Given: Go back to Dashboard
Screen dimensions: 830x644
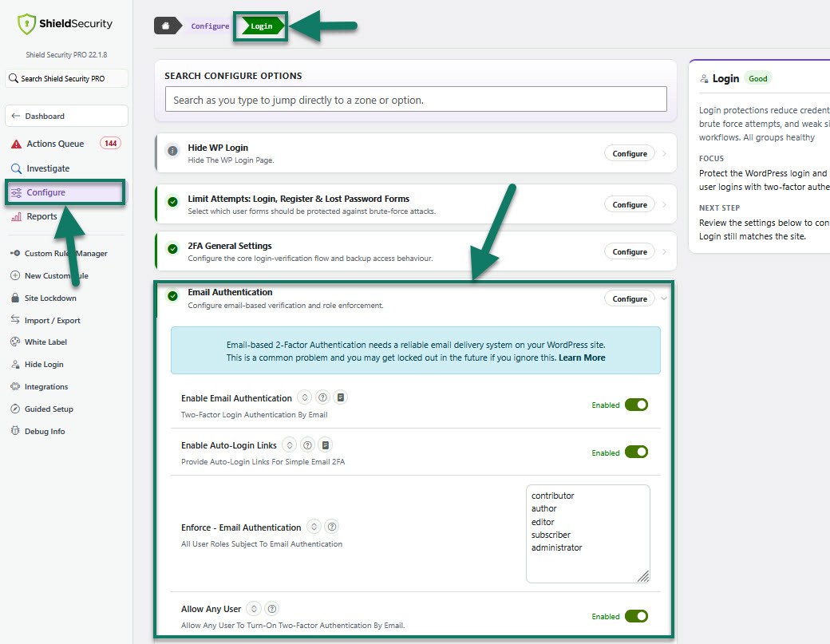Looking at the screenshot, I should (67, 116).
